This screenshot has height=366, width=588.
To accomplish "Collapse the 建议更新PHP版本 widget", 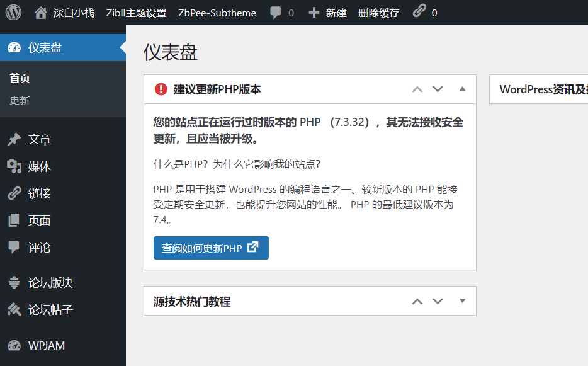I will 463,89.
